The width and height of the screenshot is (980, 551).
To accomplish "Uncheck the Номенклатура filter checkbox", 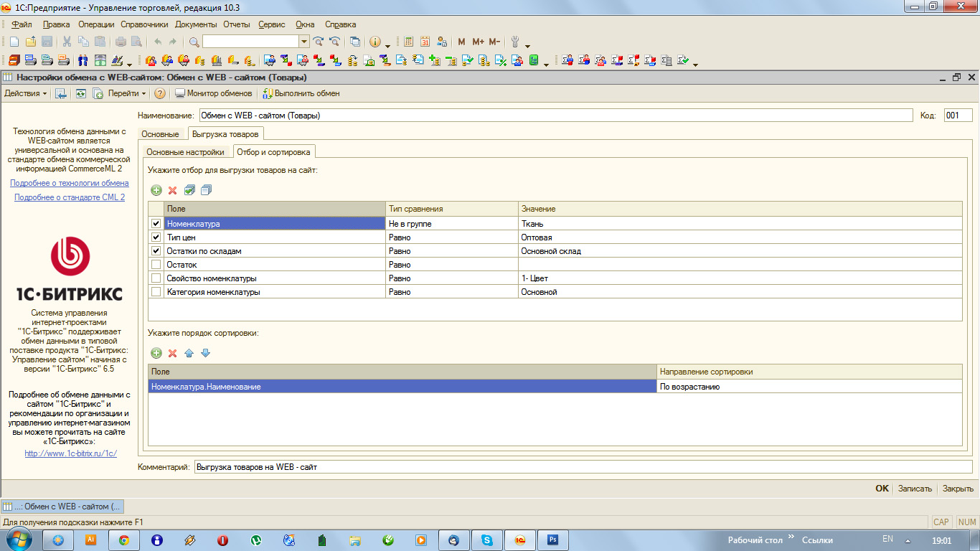I will 156,224.
